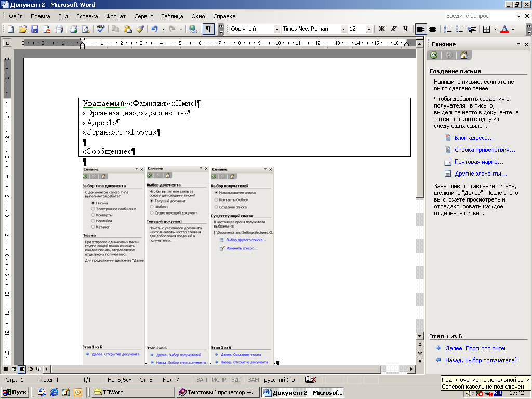Click the Copy toolbar icon
Viewport: 532px width, 399px height.
(115, 29)
